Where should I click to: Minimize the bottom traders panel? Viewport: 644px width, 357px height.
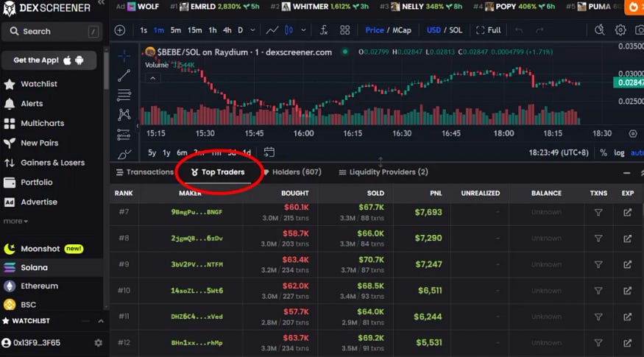(626, 174)
